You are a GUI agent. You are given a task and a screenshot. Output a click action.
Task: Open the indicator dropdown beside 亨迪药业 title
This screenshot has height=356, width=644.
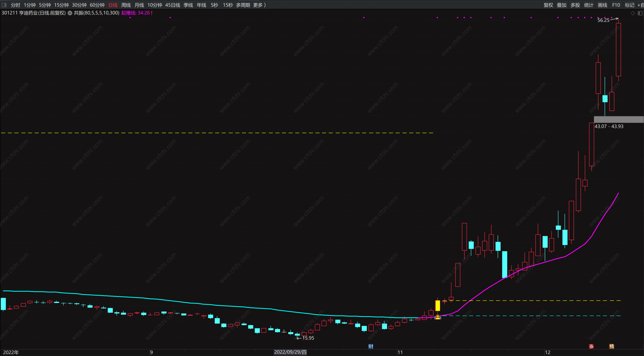70,13
